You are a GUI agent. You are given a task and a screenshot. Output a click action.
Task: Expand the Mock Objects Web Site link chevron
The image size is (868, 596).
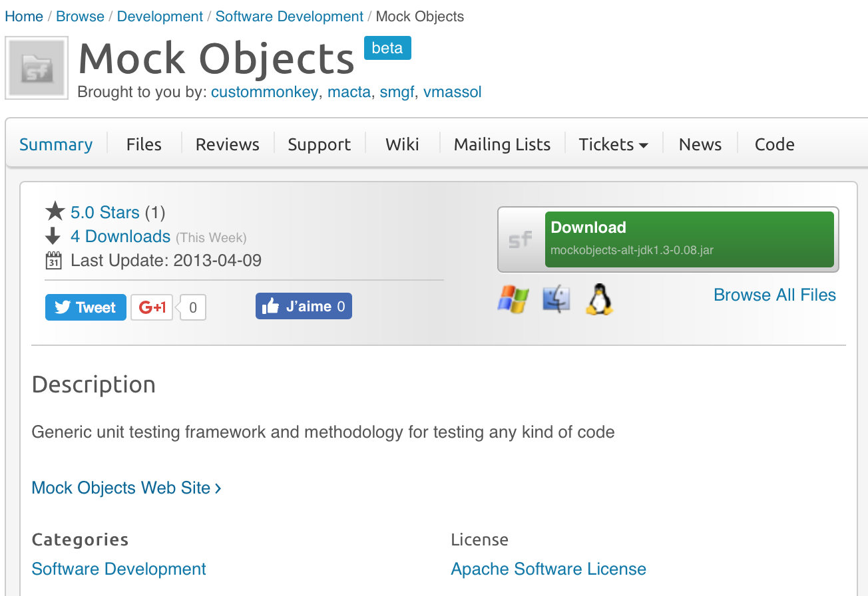coord(218,488)
